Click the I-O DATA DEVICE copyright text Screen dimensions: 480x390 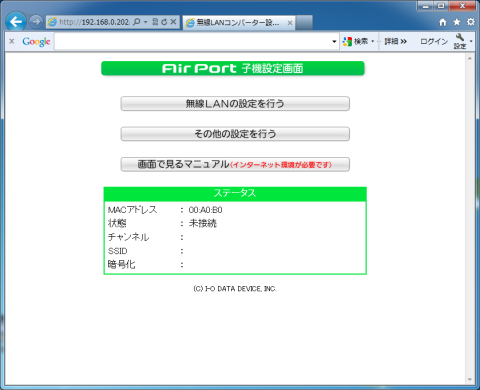coord(235,289)
